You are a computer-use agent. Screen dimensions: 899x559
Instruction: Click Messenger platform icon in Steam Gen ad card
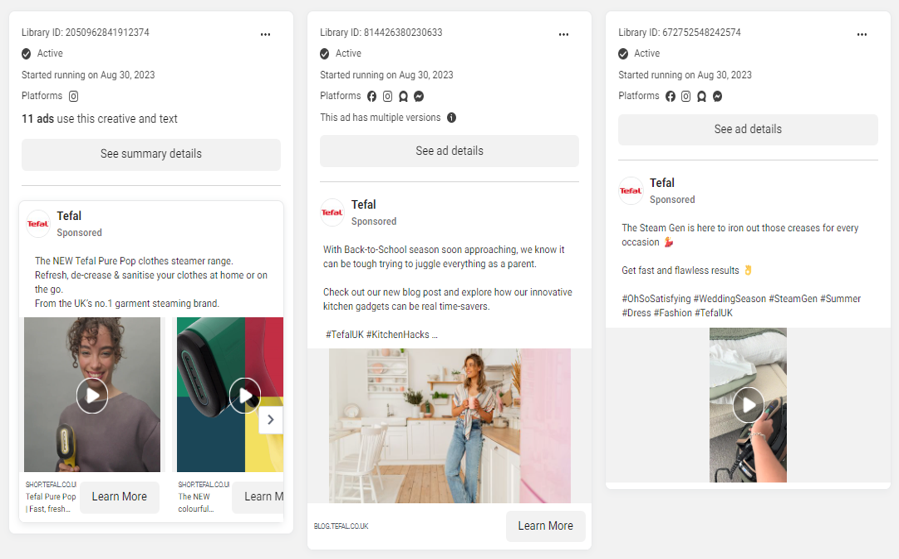tap(717, 96)
